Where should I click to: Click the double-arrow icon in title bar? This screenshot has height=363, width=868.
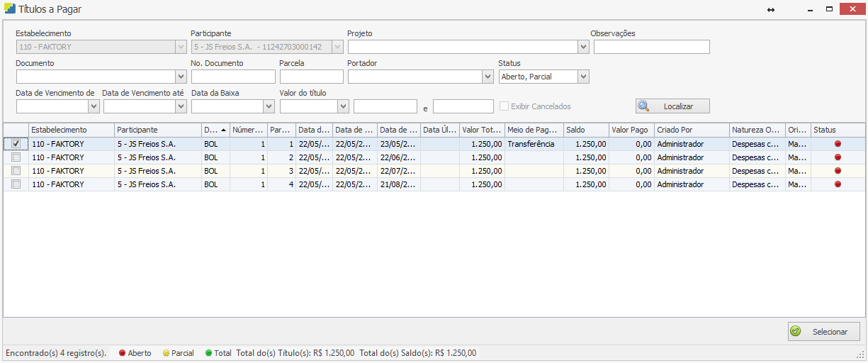(771, 11)
